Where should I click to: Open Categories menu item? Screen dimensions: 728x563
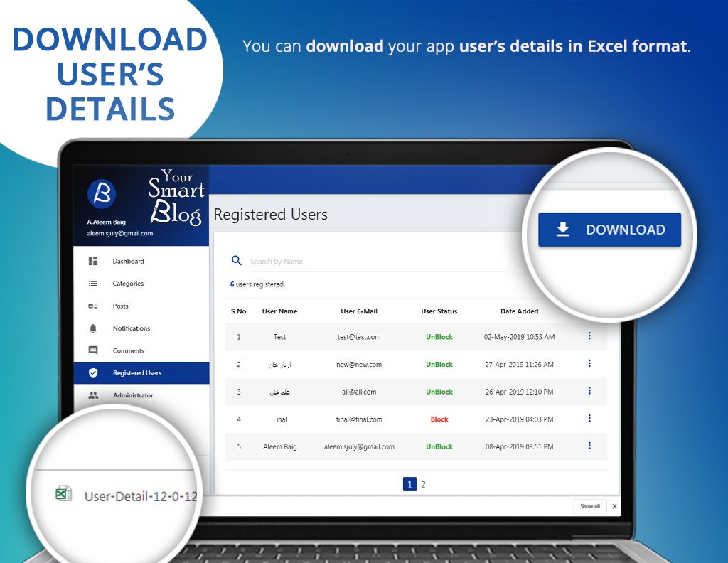[141, 284]
